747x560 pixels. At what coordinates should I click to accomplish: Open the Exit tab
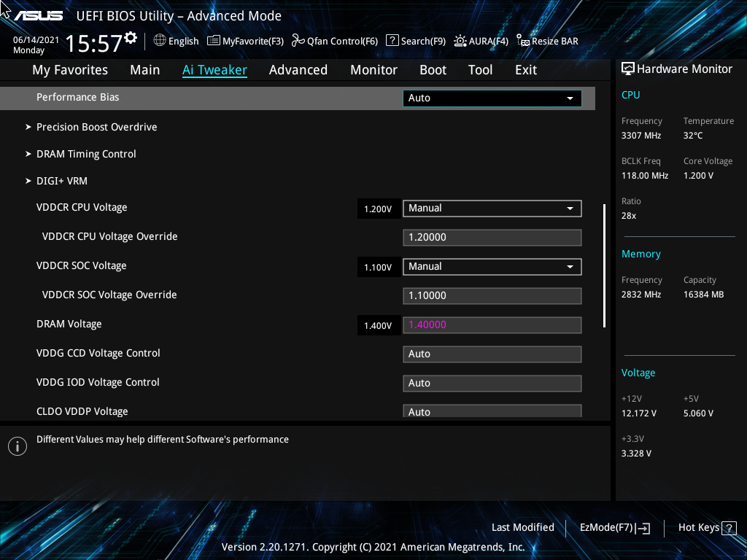tap(526, 70)
